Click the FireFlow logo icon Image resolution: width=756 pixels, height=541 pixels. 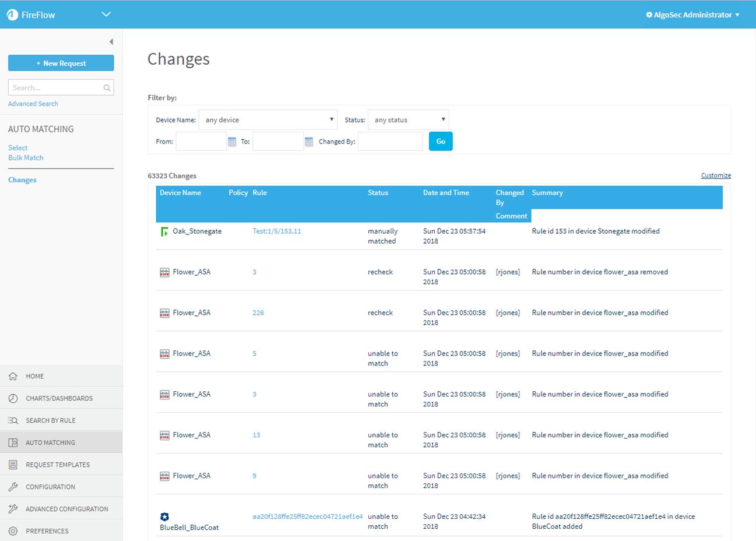(12, 15)
